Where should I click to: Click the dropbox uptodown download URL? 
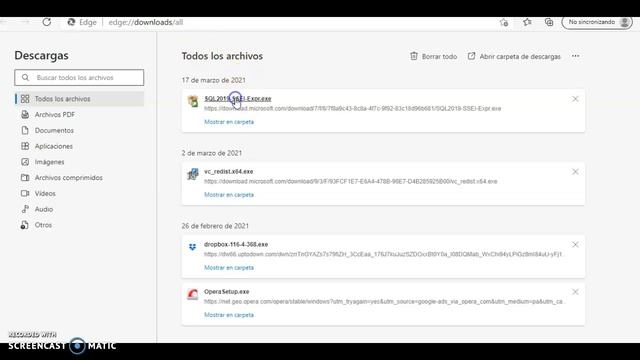pyautogui.click(x=383, y=254)
